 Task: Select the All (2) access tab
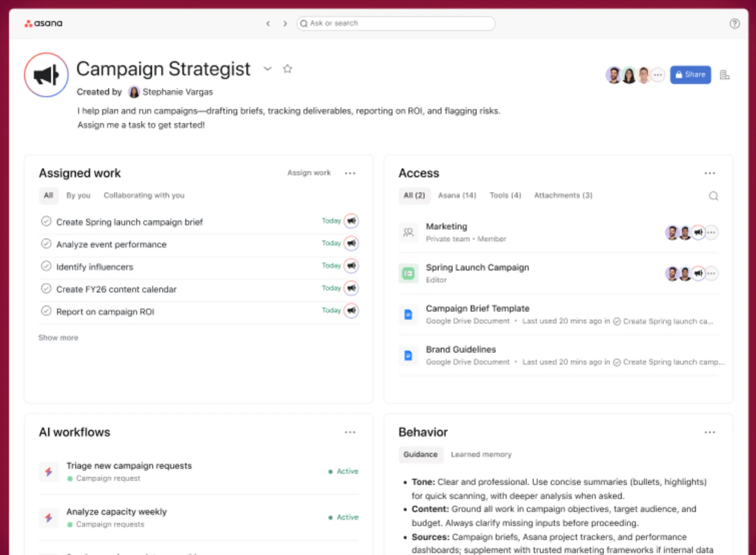pyautogui.click(x=414, y=195)
